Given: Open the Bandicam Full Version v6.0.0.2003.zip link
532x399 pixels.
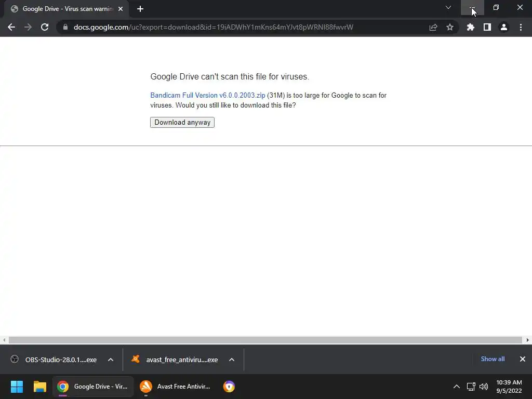Looking at the screenshot, I should coord(208,96).
